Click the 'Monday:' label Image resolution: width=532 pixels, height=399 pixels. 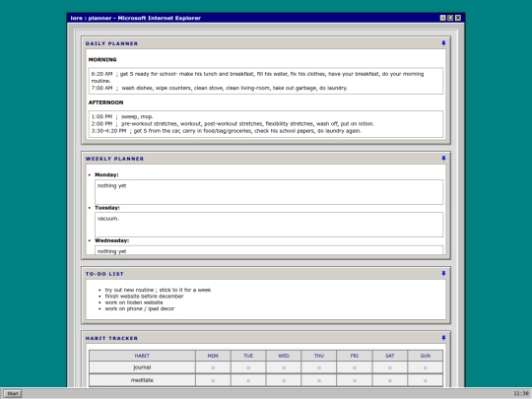106,175
